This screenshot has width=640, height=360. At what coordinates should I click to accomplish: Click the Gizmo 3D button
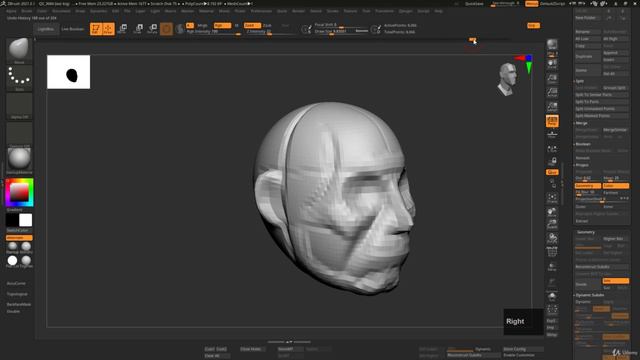166,29
